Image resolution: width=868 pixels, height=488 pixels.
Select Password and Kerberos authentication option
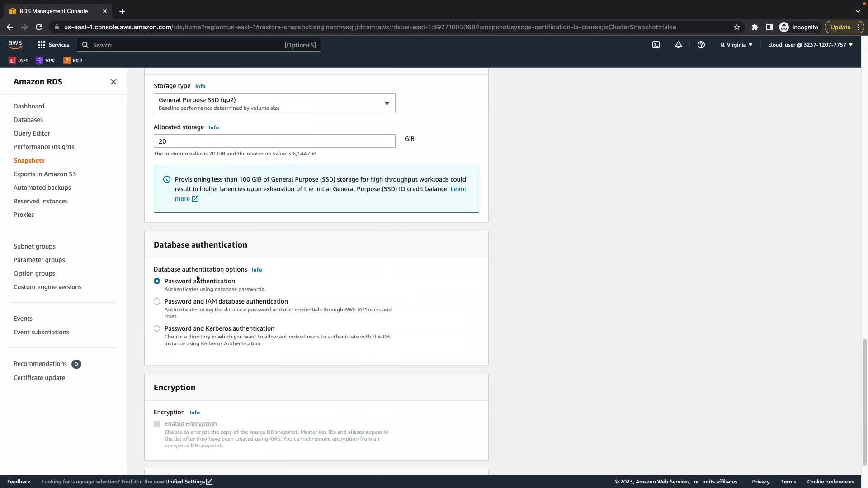[157, 328]
